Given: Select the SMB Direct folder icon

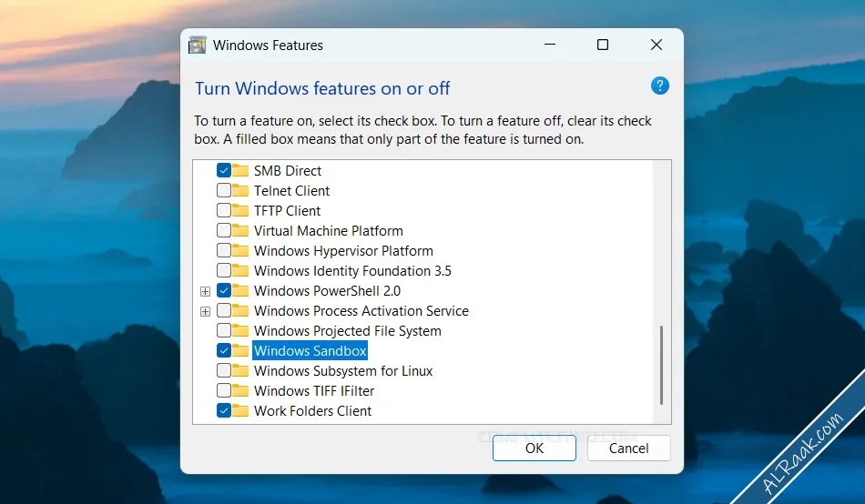Looking at the screenshot, I should tap(240, 170).
